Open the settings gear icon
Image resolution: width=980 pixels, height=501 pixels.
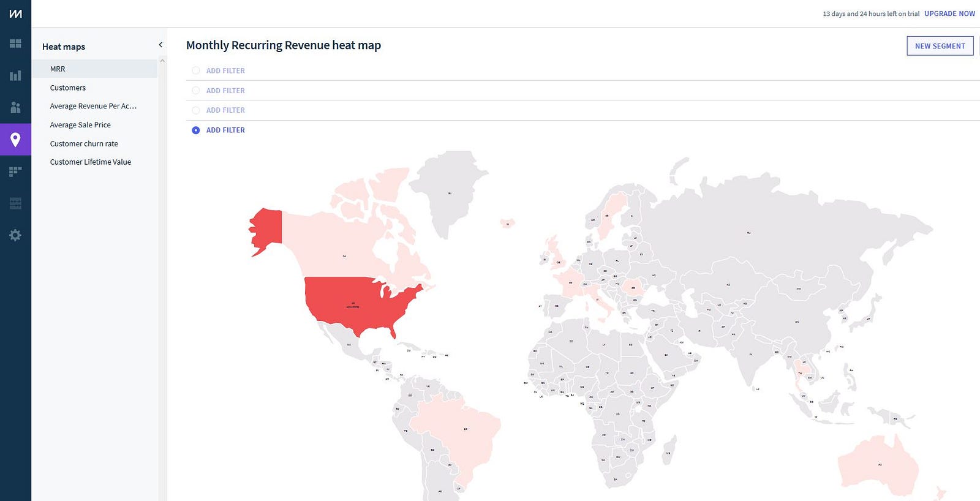tap(15, 235)
